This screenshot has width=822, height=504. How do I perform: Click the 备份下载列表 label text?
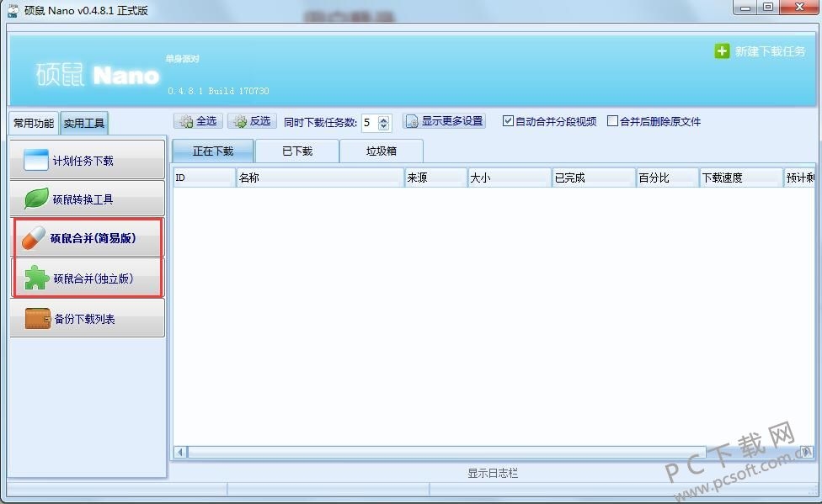[85, 319]
